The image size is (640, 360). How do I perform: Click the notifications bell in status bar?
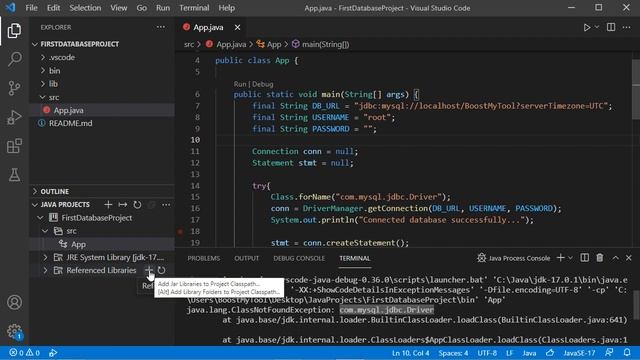click(627, 353)
